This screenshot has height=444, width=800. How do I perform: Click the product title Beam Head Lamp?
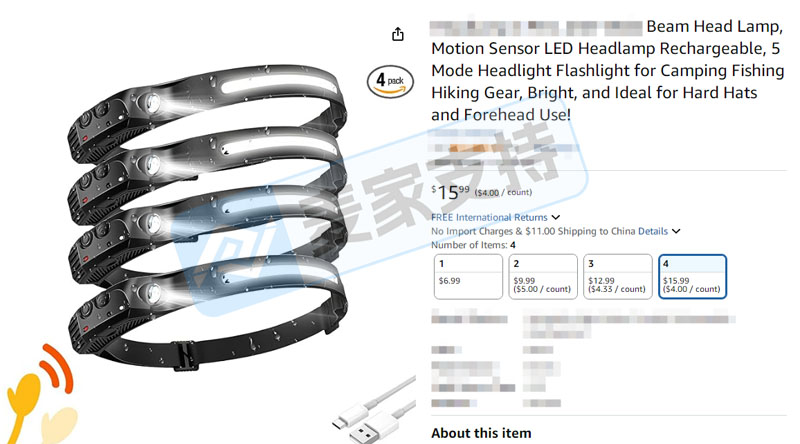pyautogui.click(x=607, y=70)
